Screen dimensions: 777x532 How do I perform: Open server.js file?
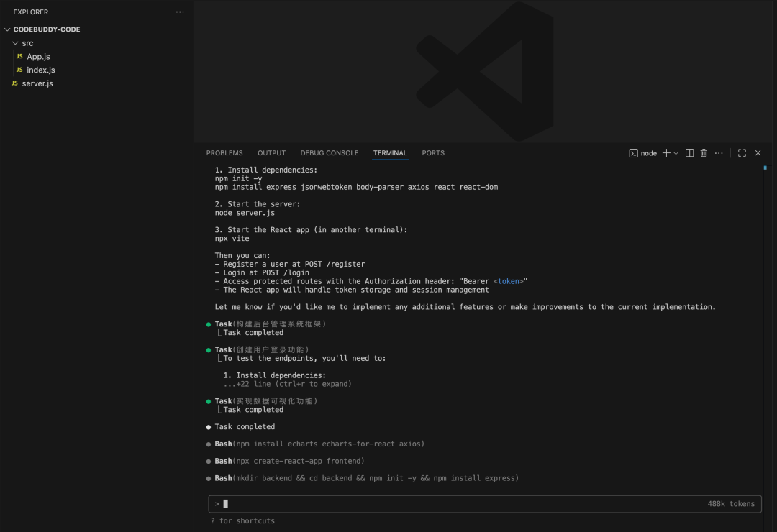37,83
